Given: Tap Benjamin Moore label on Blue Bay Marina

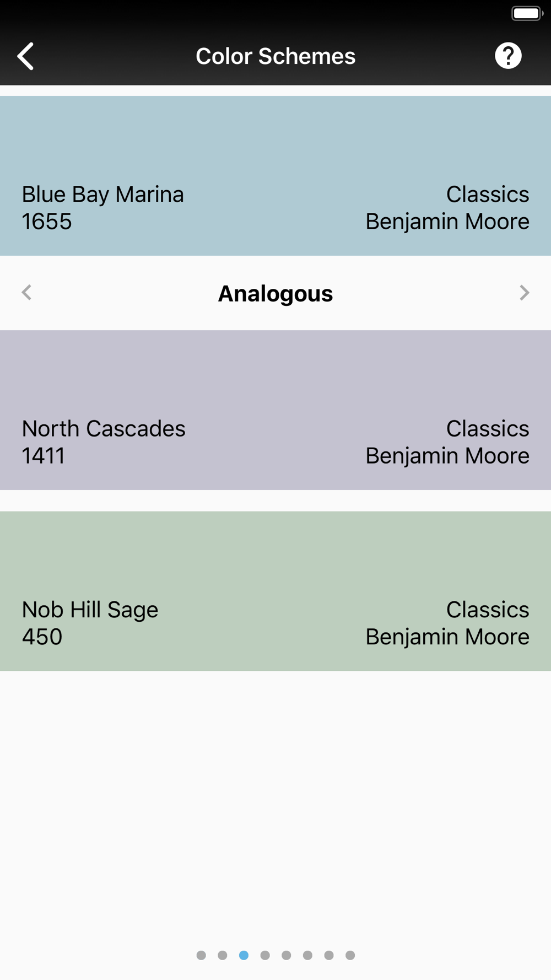Looking at the screenshot, I should click(x=447, y=222).
